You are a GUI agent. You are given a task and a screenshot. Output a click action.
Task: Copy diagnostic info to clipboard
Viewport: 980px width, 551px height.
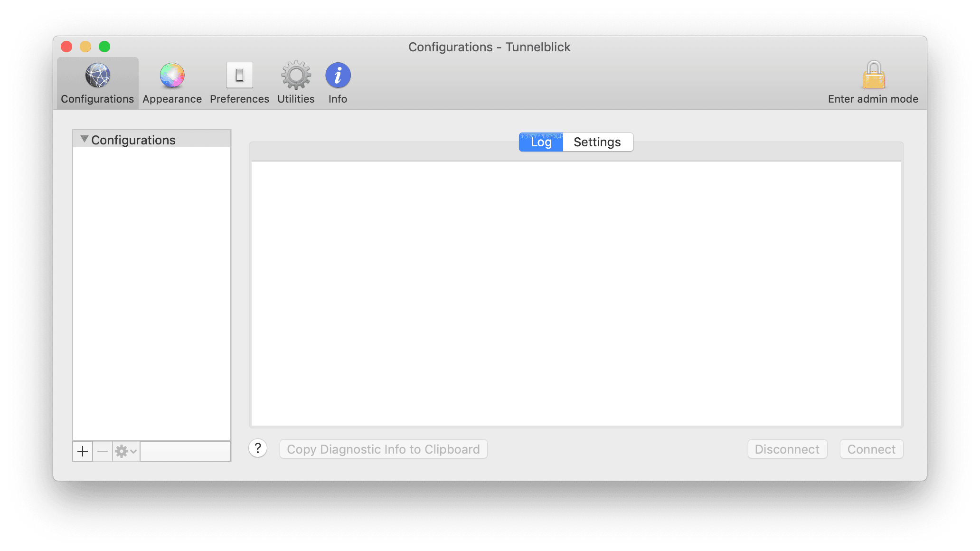tap(383, 449)
